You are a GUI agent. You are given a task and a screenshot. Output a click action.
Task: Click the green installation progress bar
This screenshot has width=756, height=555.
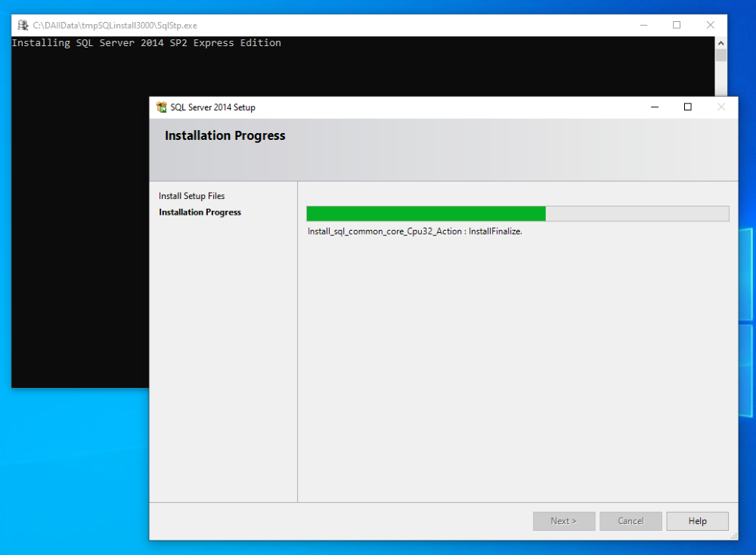pyautogui.click(x=517, y=214)
